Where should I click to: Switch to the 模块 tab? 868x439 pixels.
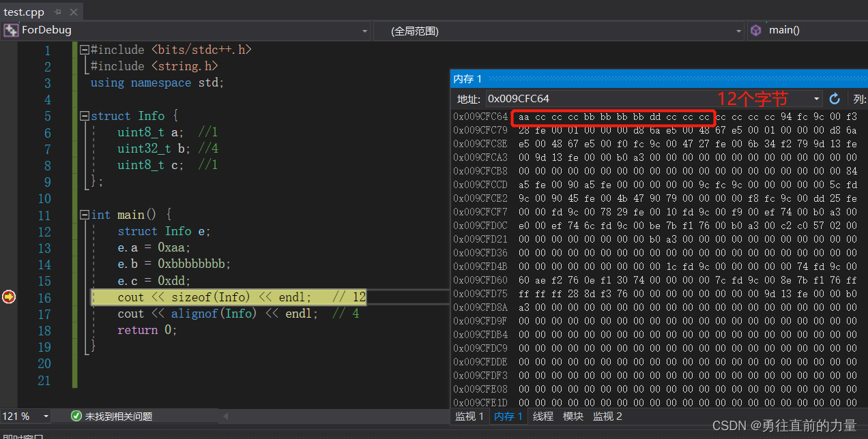[x=573, y=416]
